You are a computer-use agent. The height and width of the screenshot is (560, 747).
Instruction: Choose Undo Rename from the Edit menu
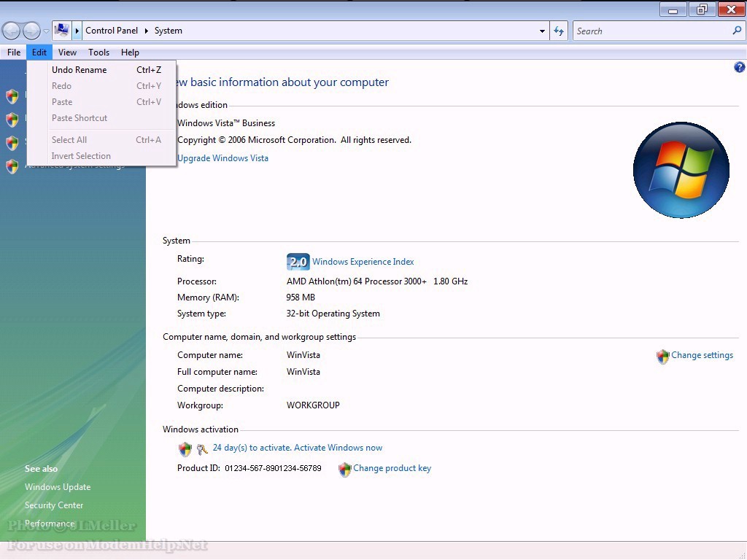102,69
